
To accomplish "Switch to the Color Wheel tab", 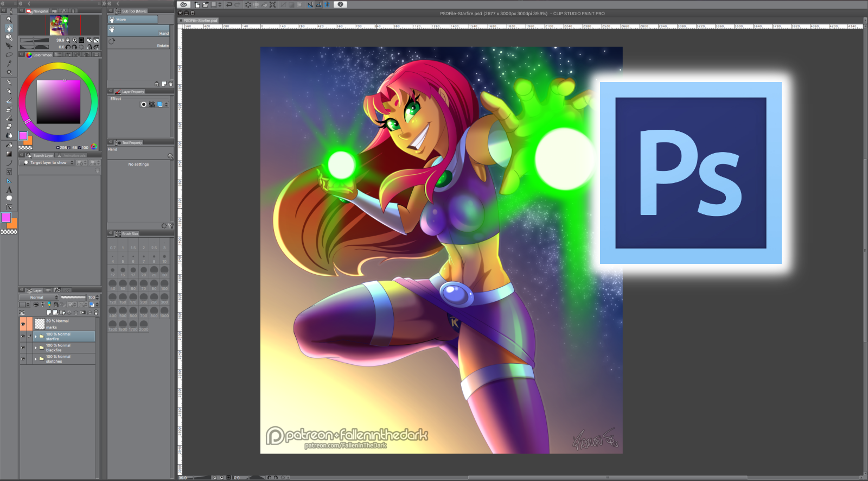I will [39, 55].
